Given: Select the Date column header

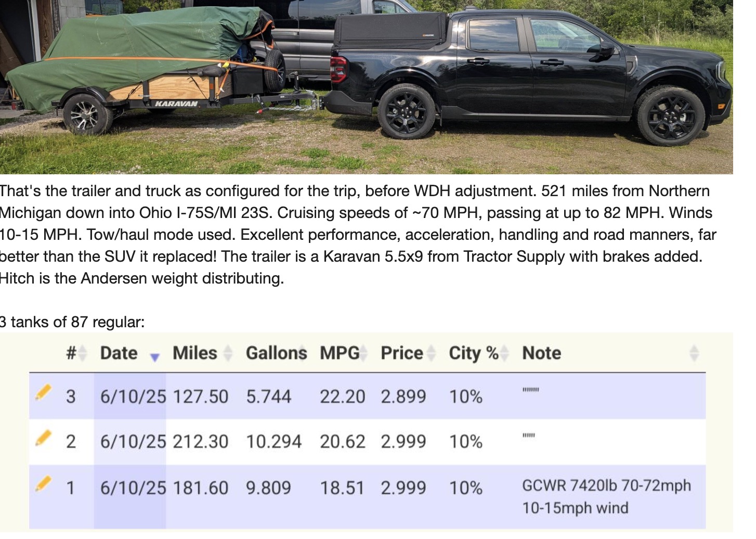Looking at the screenshot, I should click(x=119, y=353).
